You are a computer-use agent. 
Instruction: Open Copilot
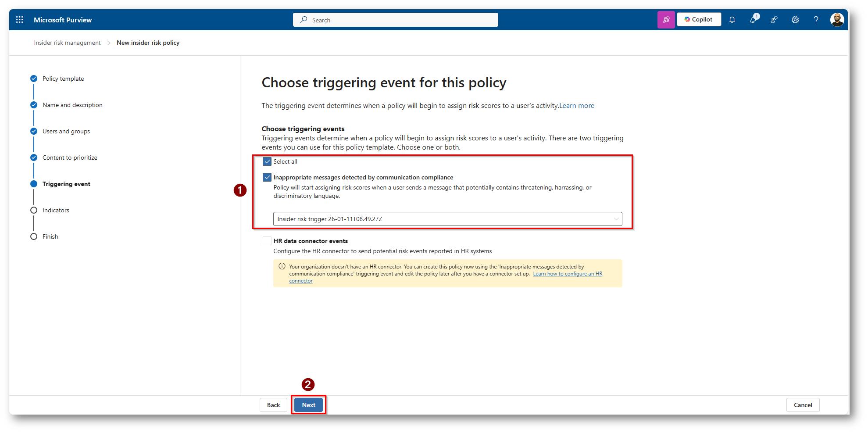[x=699, y=20]
